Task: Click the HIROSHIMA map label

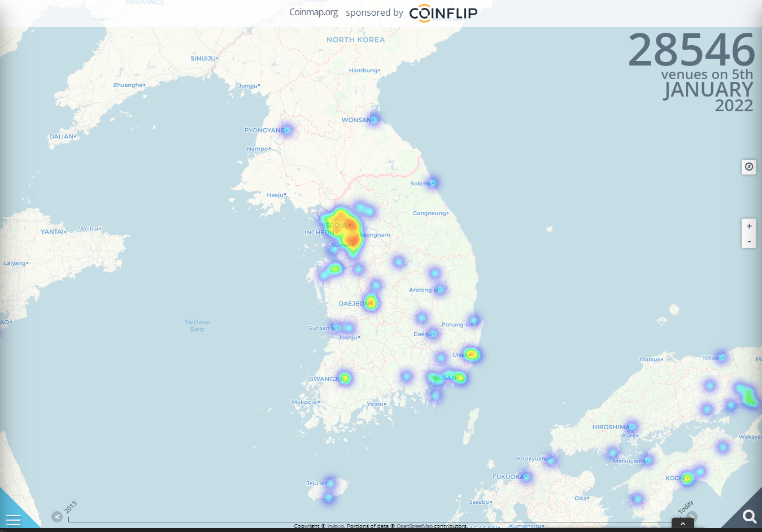Action: pyautogui.click(x=611, y=427)
